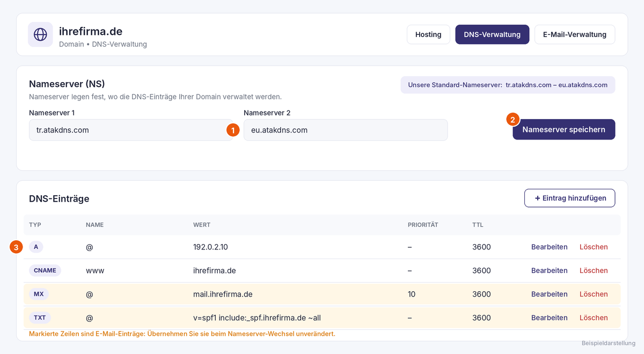Click the A record type badge
This screenshot has width=644, height=354.
[x=36, y=247]
